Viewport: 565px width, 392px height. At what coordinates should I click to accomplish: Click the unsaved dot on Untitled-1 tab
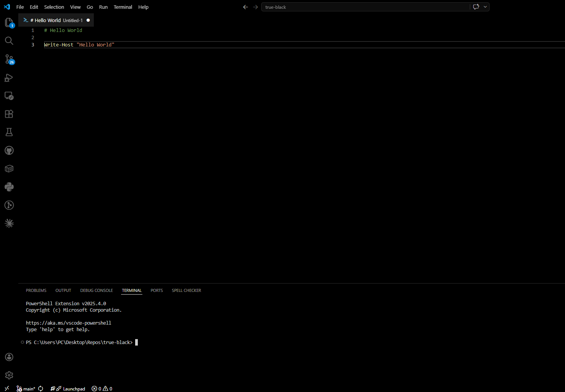(88, 20)
